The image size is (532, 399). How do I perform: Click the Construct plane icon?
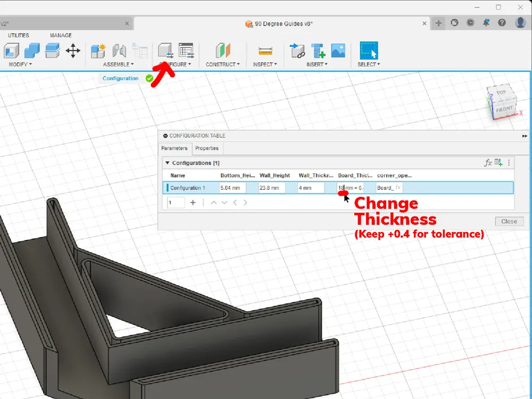coord(223,51)
